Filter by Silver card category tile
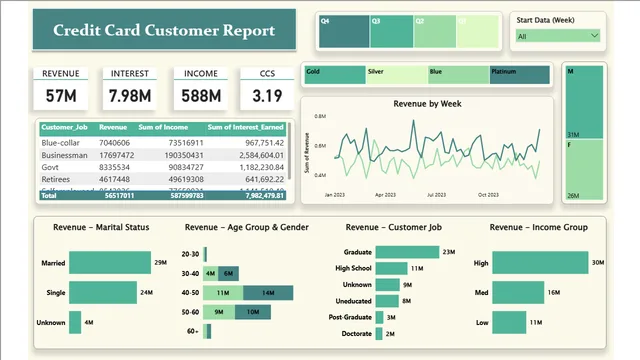Screen dimensions: 640x360 396,75
